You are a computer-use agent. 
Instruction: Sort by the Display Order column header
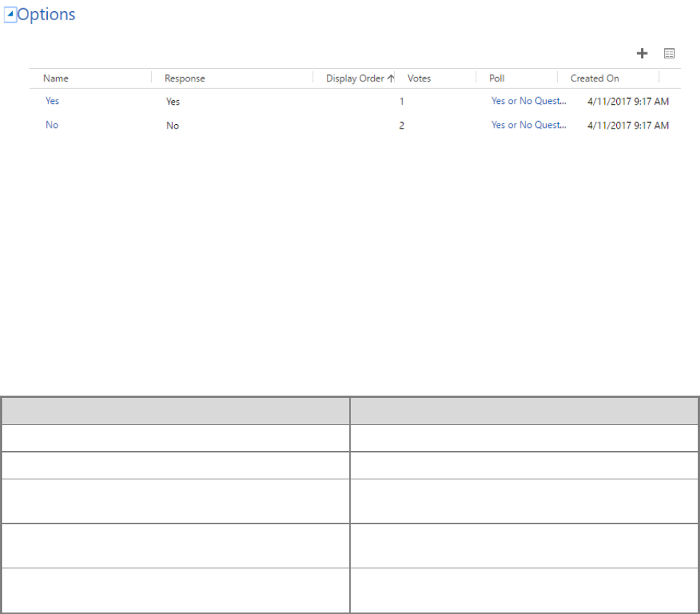(354, 79)
